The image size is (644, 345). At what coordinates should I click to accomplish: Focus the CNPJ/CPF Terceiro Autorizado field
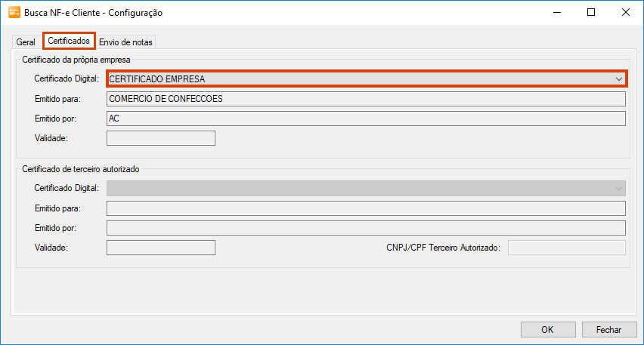pos(566,248)
